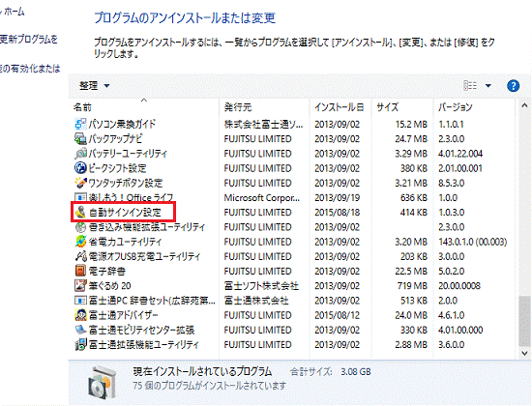The width and height of the screenshot is (532, 406).
Task: Open the 整理 dropdown menu
Action: [x=94, y=86]
